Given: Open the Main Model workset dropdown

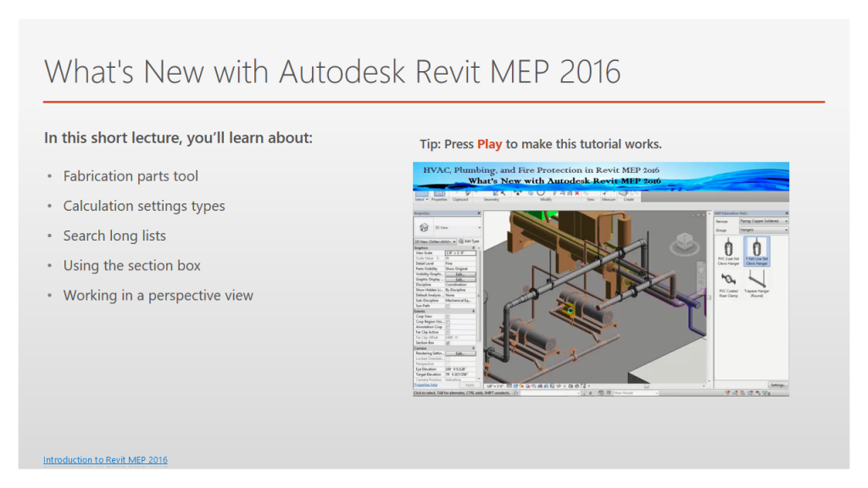Looking at the screenshot, I should tap(636, 393).
